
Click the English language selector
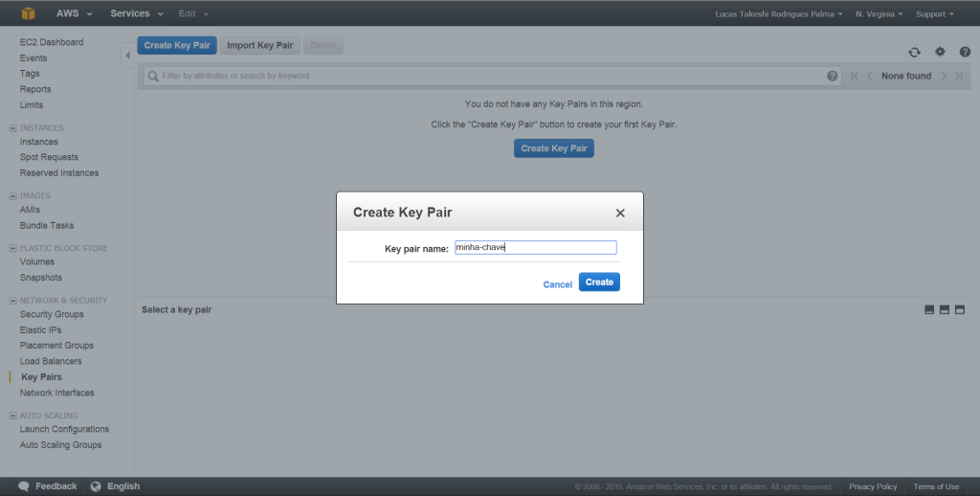tap(123, 486)
